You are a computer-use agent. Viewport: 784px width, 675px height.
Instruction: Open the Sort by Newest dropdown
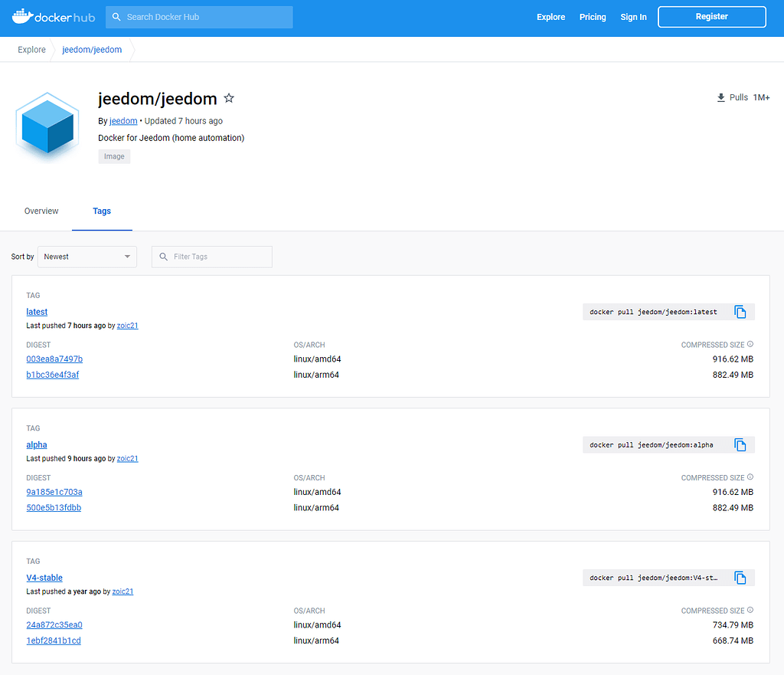coord(87,257)
